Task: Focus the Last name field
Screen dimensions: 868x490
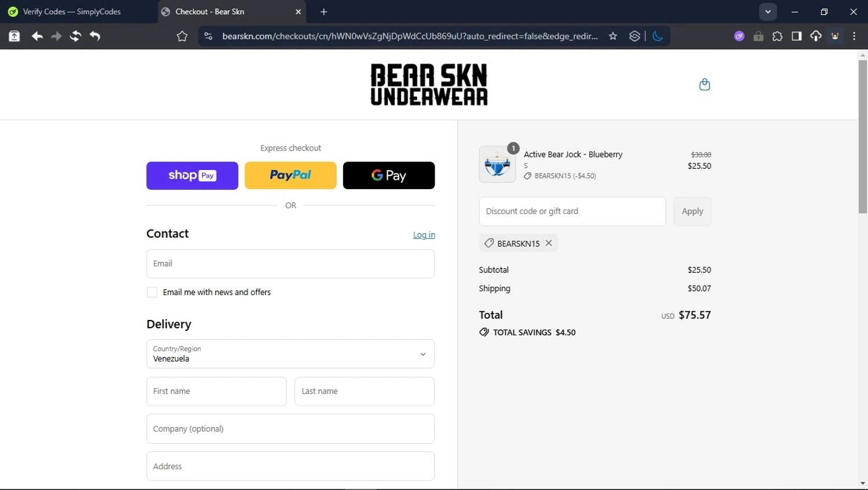Action: tap(365, 391)
